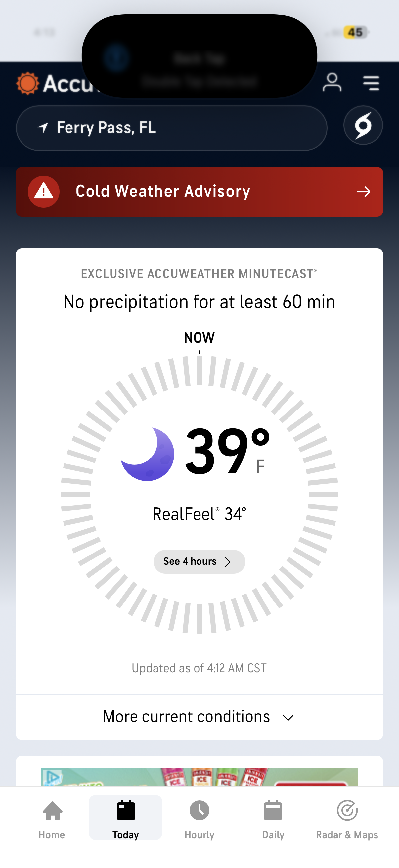The height and width of the screenshot is (868, 399).
Task: Open the Cold Weather Advisory arrow
Action: click(363, 192)
